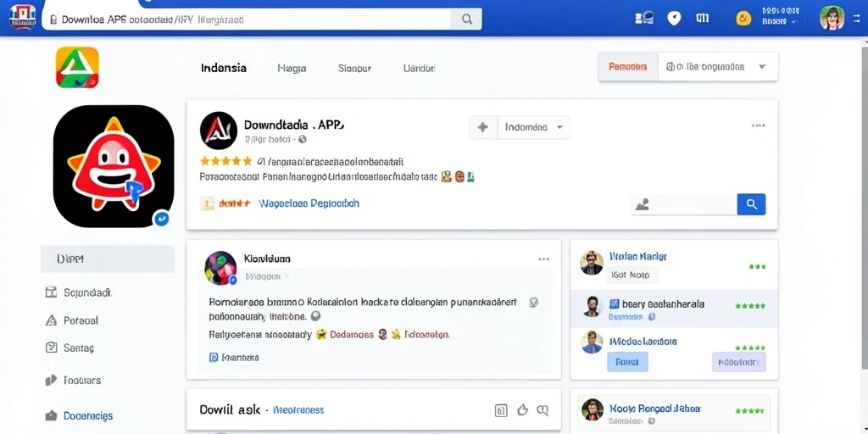Viewport: 868px width, 434px height.
Task: Open the Wolan Hanler reviewer avatar
Action: pos(592,263)
